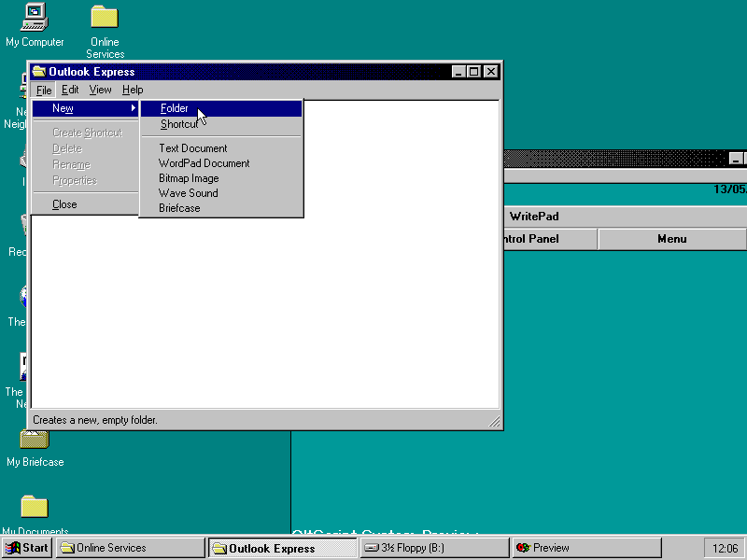Open the Outlook Express system menu icon

38,71
